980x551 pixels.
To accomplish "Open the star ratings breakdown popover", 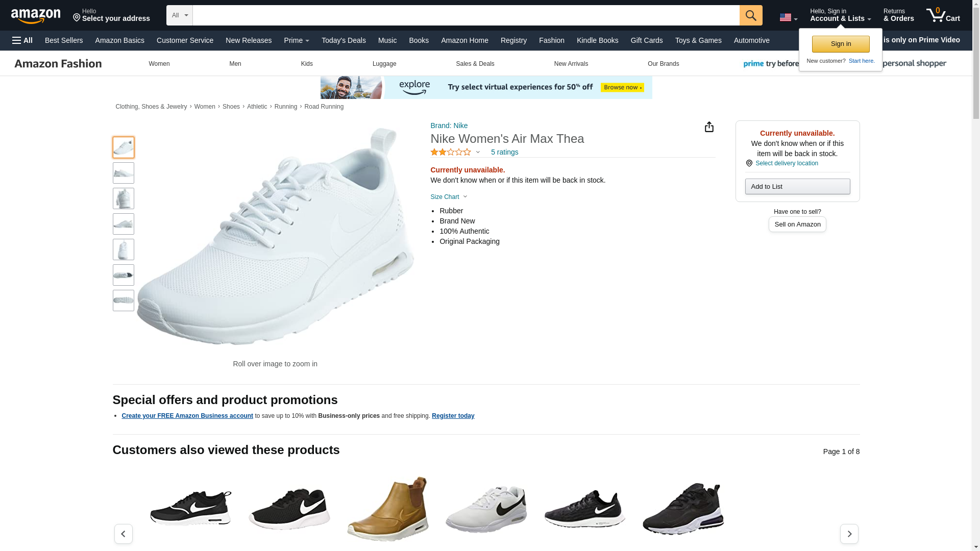I will [x=455, y=152].
